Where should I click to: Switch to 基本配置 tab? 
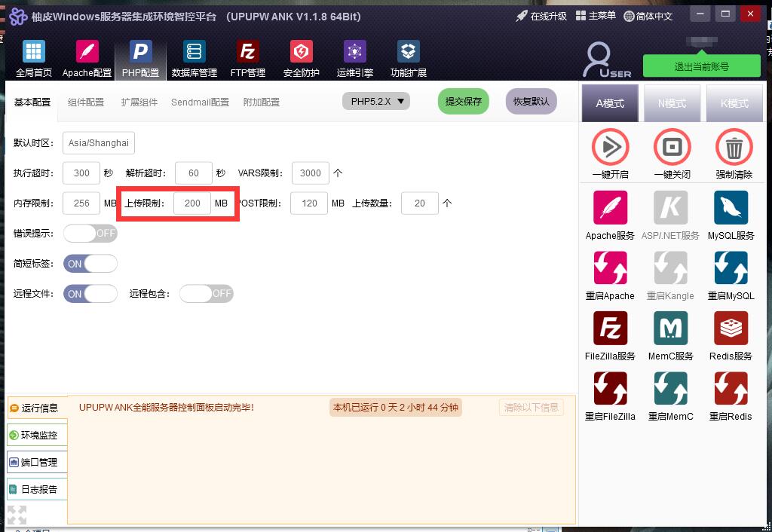[x=32, y=102]
